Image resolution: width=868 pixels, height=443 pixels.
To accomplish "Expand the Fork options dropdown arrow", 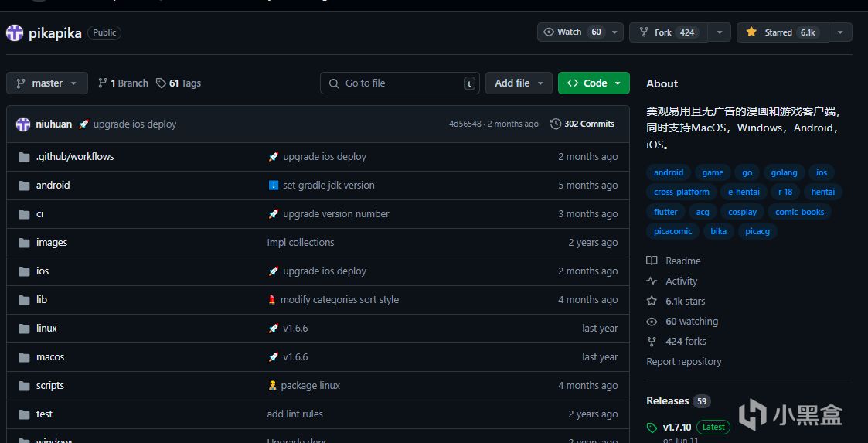I will pos(720,32).
